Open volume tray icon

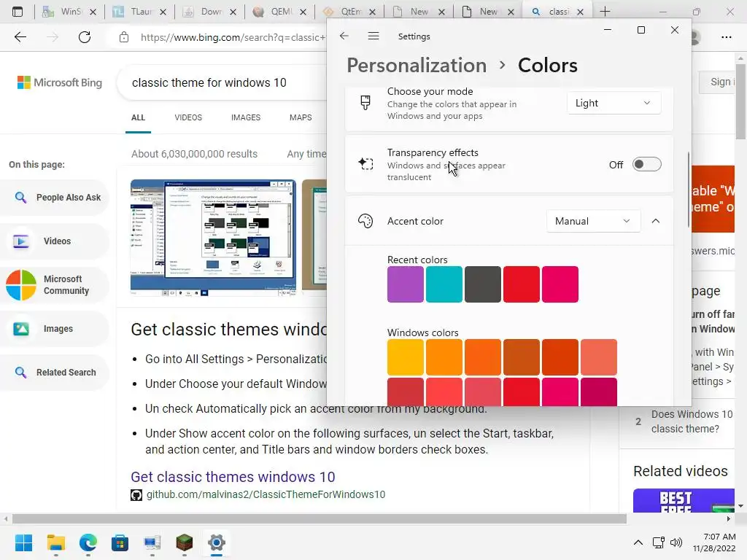coord(676,542)
